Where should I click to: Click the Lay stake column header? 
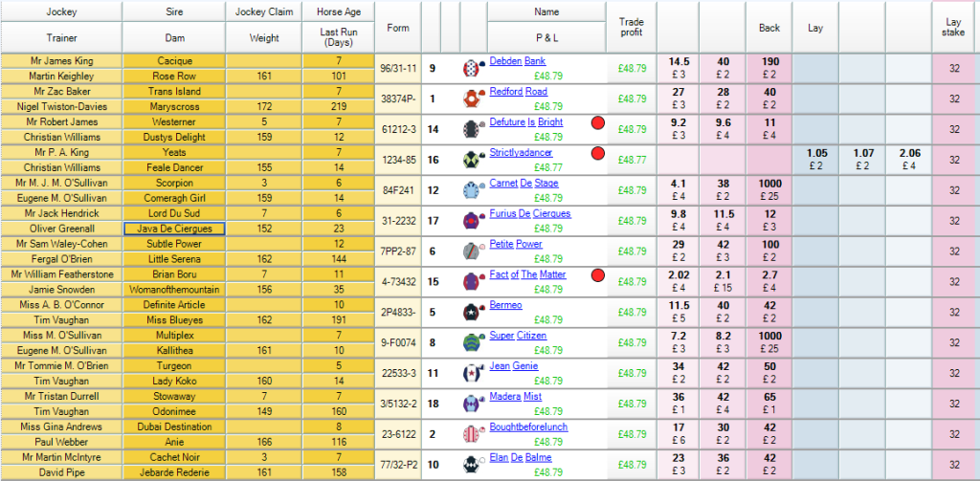coord(954,28)
